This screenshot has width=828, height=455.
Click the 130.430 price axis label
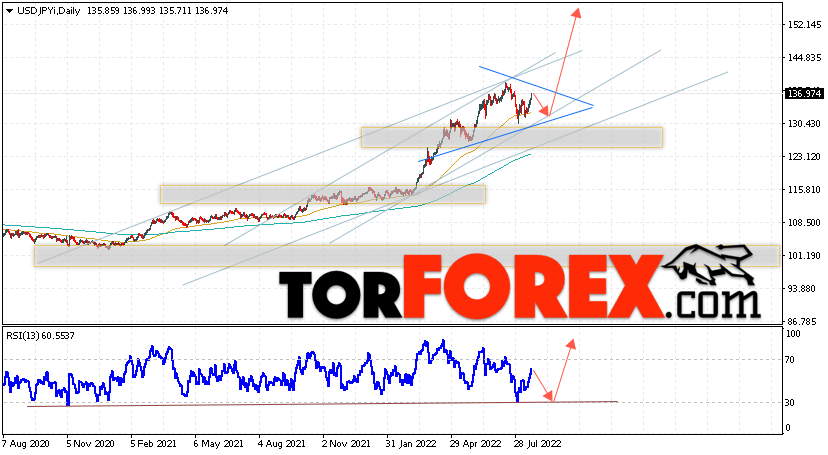point(804,124)
